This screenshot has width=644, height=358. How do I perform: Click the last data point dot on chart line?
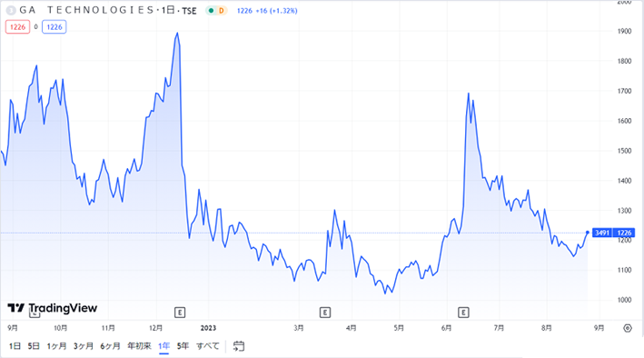click(588, 233)
